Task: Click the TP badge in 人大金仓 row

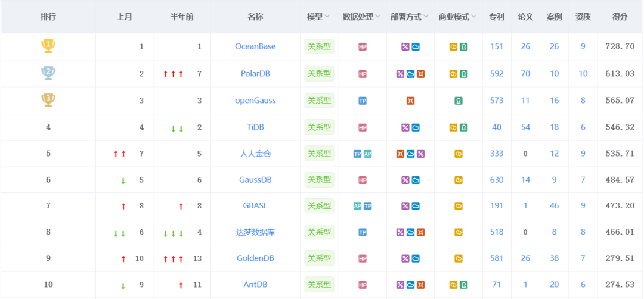Action: (357, 154)
